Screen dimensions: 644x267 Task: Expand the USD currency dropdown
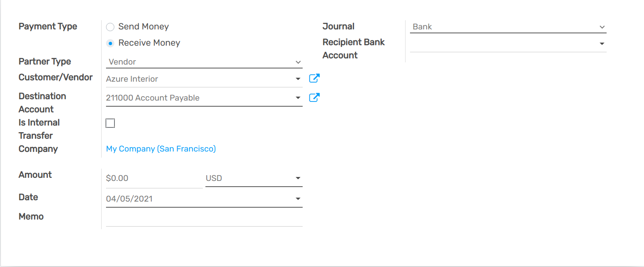point(299,178)
